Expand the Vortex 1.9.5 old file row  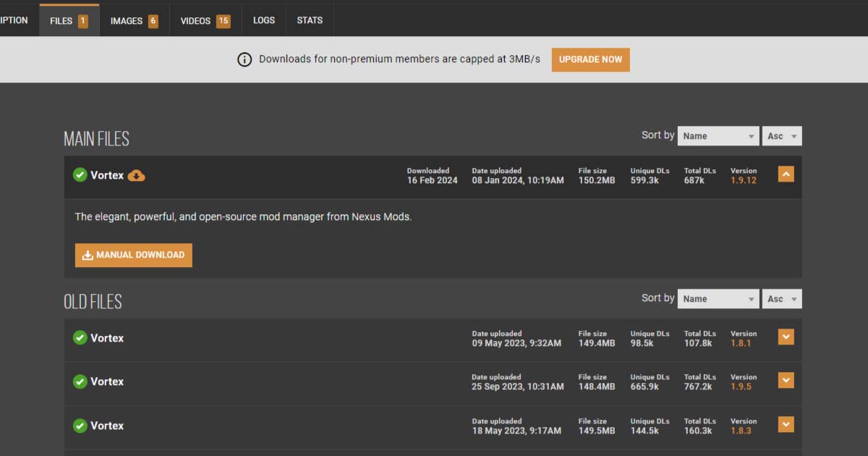[786, 381]
